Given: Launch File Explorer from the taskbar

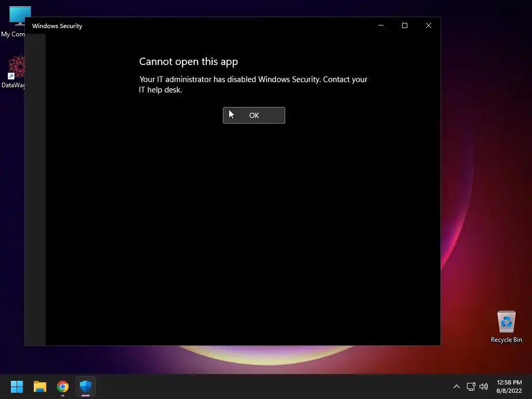Looking at the screenshot, I should pos(39,387).
